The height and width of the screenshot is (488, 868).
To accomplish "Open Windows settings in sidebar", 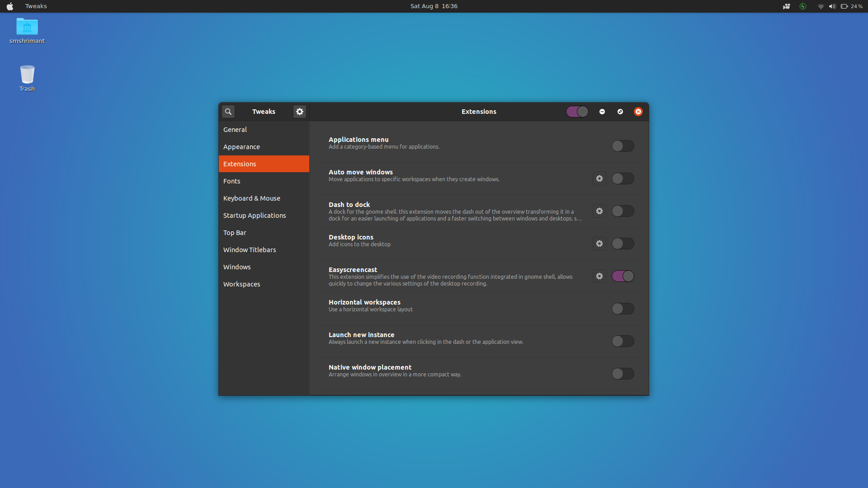I will point(264,267).
